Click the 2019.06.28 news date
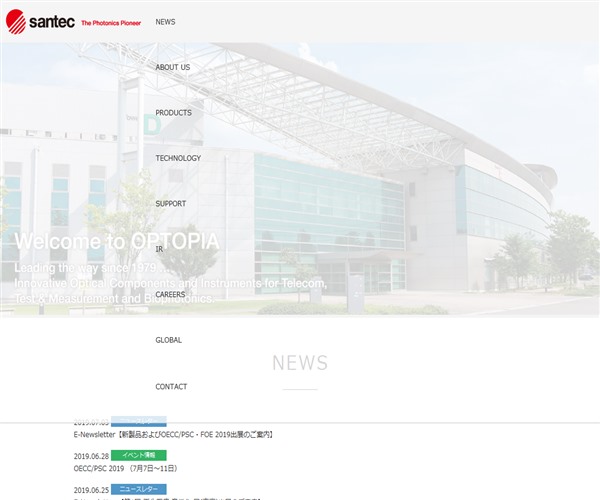600x500 pixels. (91, 456)
